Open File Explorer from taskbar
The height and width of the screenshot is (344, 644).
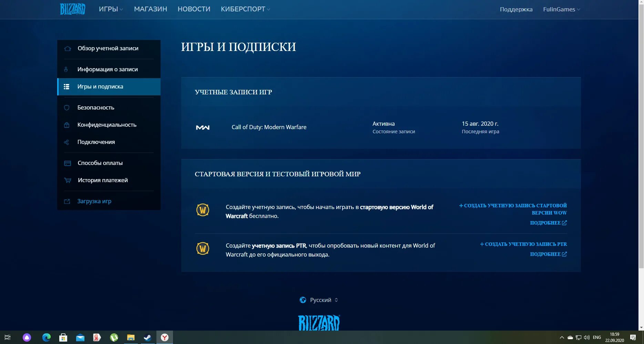tap(131, 337)
